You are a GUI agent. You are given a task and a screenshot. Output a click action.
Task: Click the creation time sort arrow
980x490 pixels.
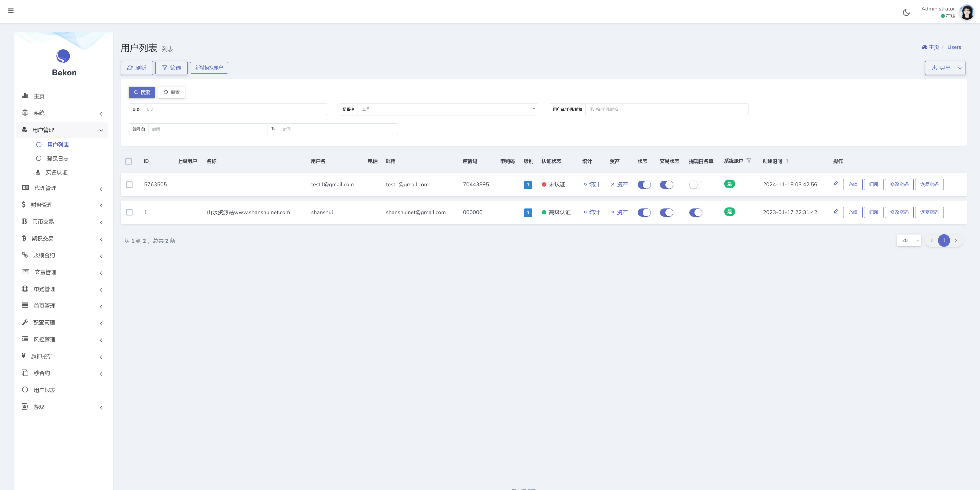point(787,161)
